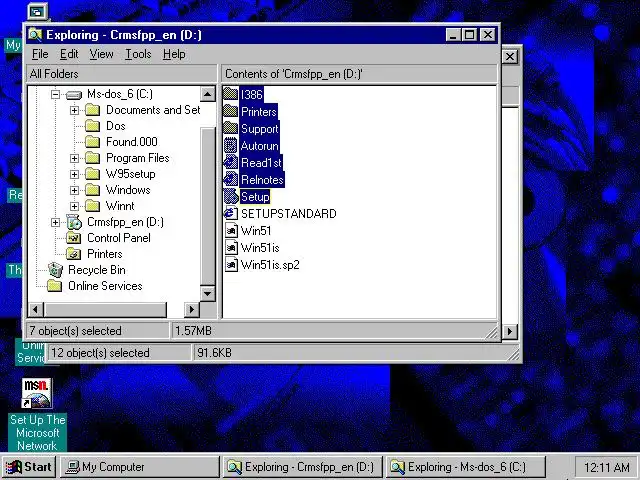Switch to Exploring - Ms-dos_6 (C:) taskbar button
The image size is (640, 480).
[465, 467]
